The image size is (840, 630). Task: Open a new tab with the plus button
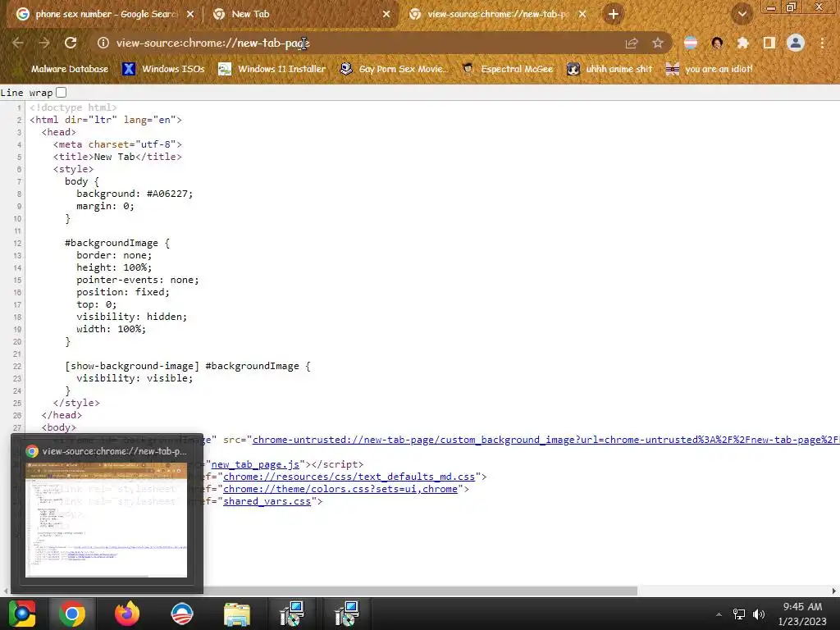tap(614, 14)
